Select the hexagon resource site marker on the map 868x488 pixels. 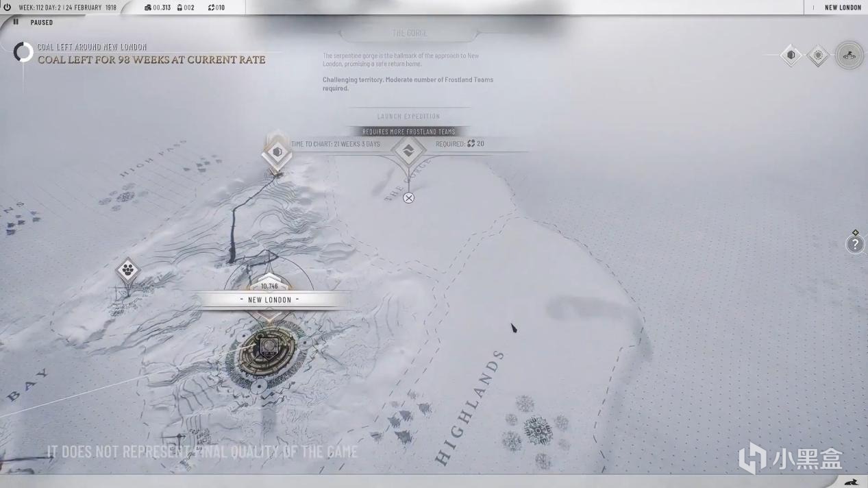pyautogui.click(x=277, y=152)
